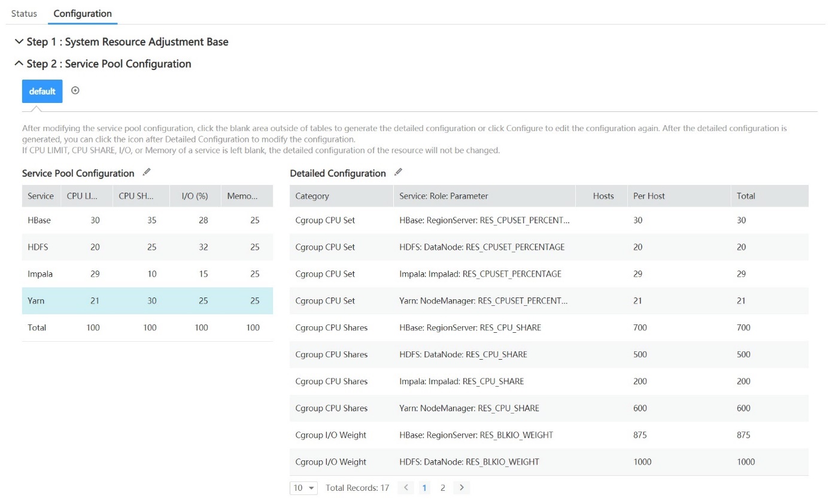Edit Service Pool Configuration with pencil icon
Image resolution: width=832 pixels, height=504 pixels.
coord(147,172)
